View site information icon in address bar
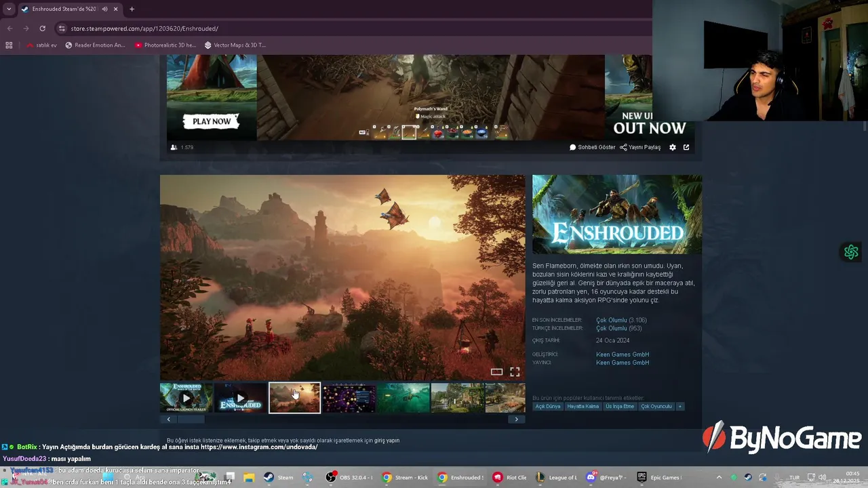The height and width of the screenshot is (488, 868). pos(62,28)
